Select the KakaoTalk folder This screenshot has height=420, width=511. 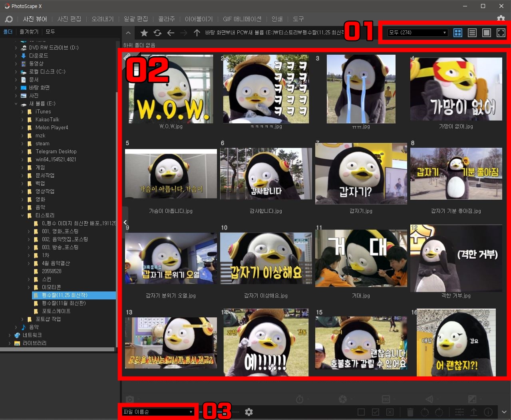pos(47,120)
